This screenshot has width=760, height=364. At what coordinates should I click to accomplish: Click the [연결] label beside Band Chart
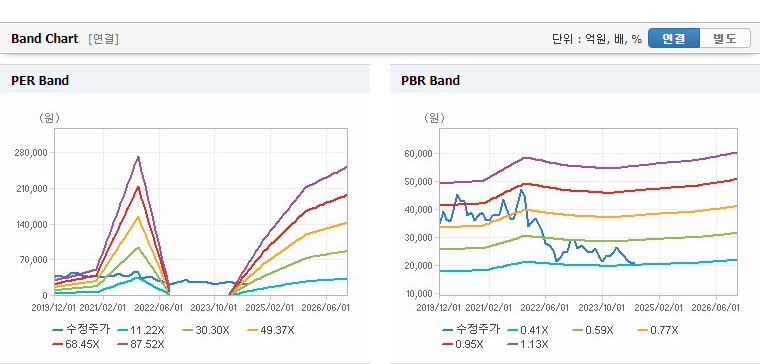[103, 39]
